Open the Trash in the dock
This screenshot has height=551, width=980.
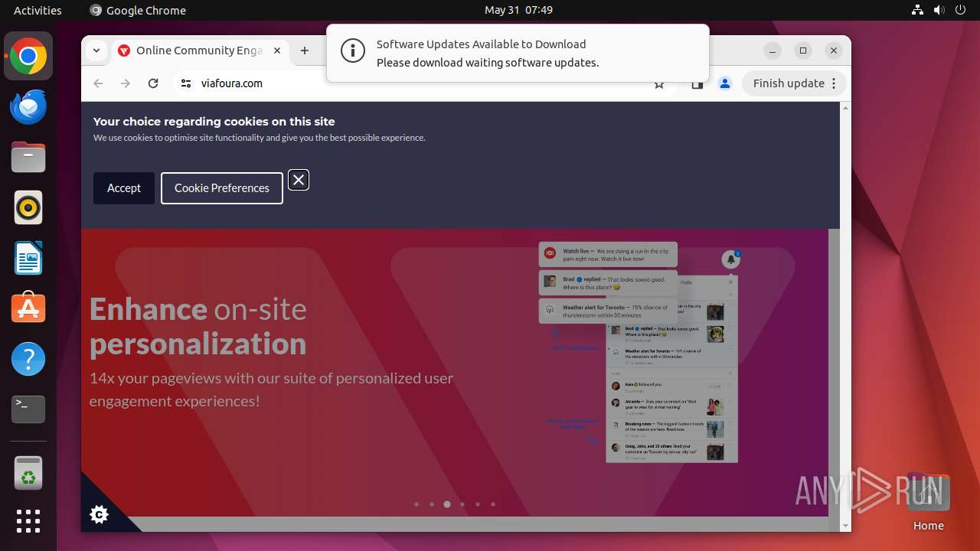[28, 473]
